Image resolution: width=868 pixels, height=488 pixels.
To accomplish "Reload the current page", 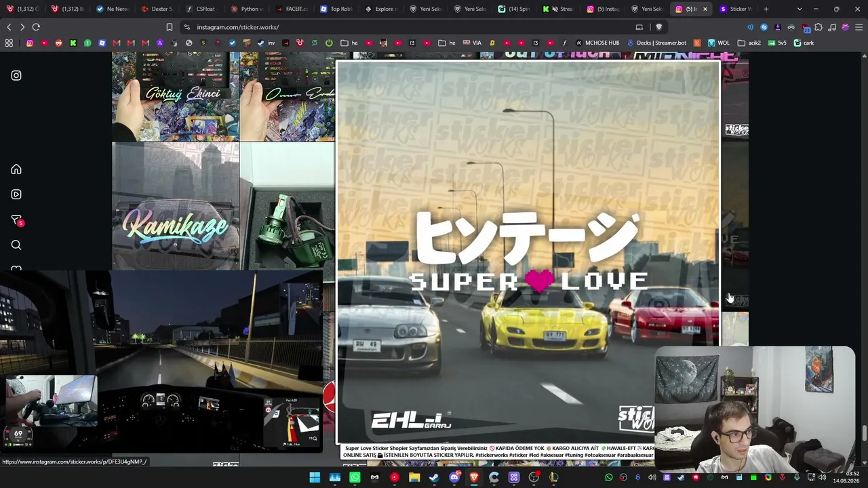I will (x=36, y=27).
